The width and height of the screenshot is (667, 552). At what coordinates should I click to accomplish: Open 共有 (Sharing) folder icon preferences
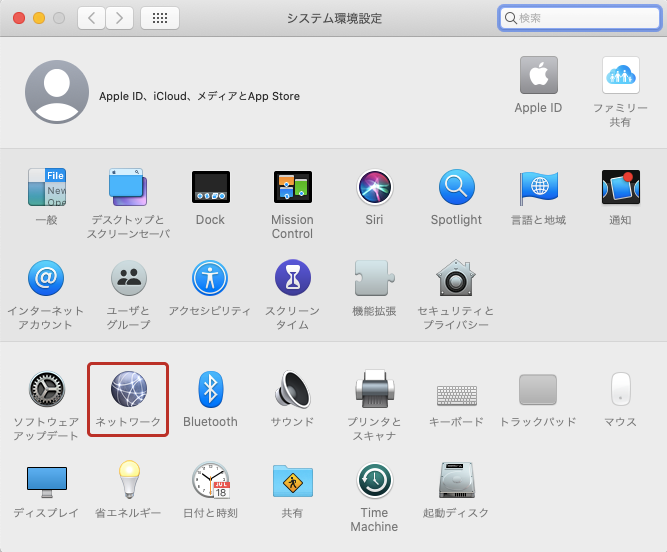click(293, 481)
